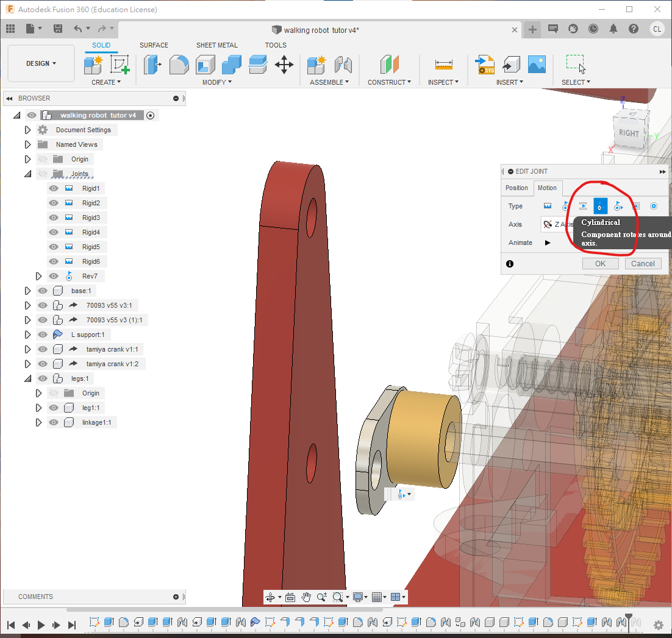Hide the Rigid3 joint via eye icon
This screenshot has height=638, width=672.
54,218
